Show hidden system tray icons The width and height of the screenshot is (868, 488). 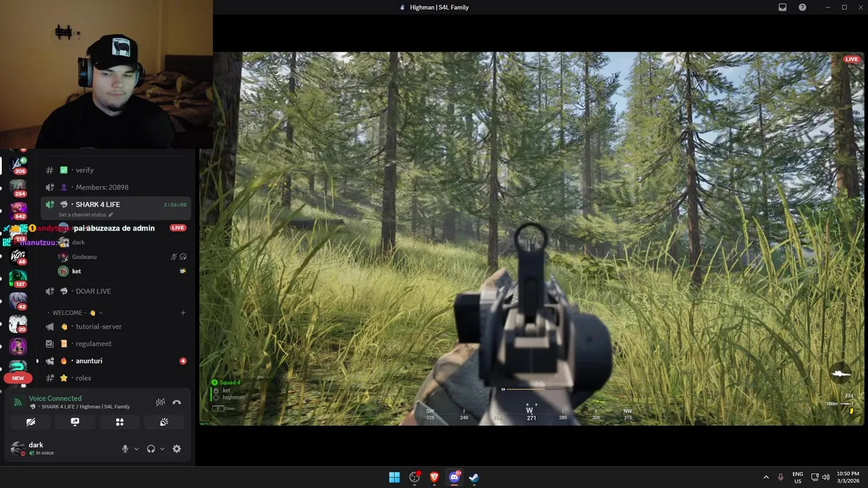(x=766, y=477)
